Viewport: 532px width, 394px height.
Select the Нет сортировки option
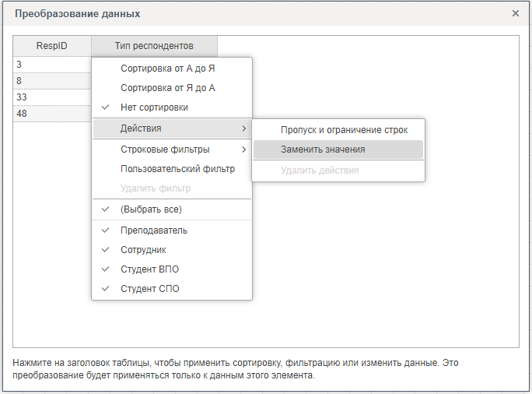pos(154,107)
